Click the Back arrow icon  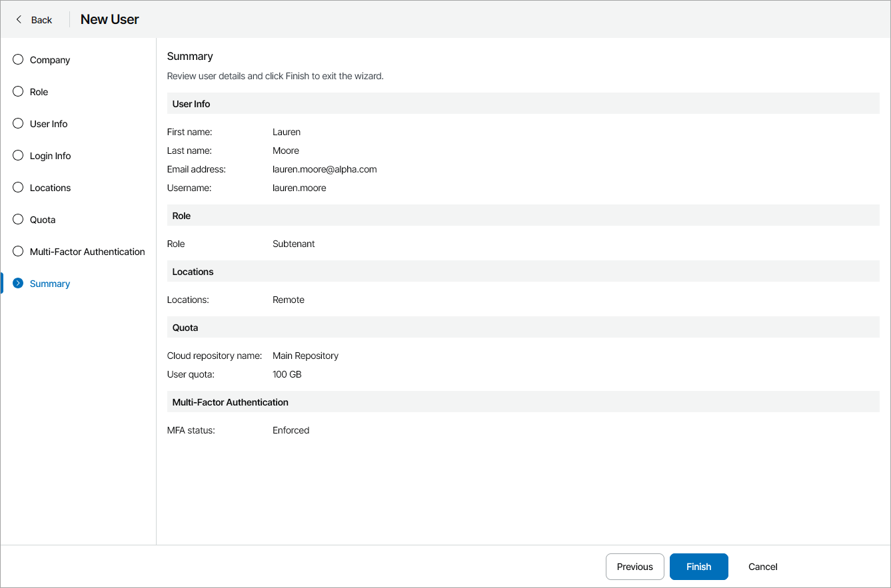[x=19, y=19]
